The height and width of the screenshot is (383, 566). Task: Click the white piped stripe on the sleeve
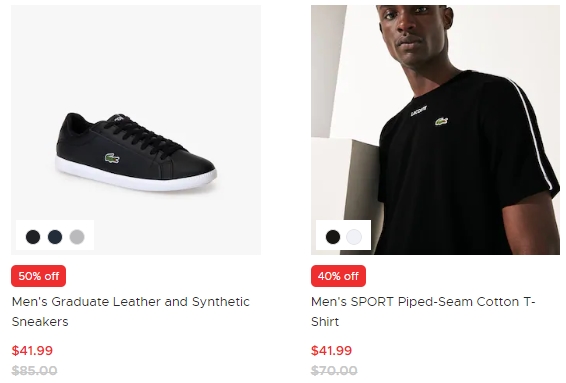coord(532,132)
